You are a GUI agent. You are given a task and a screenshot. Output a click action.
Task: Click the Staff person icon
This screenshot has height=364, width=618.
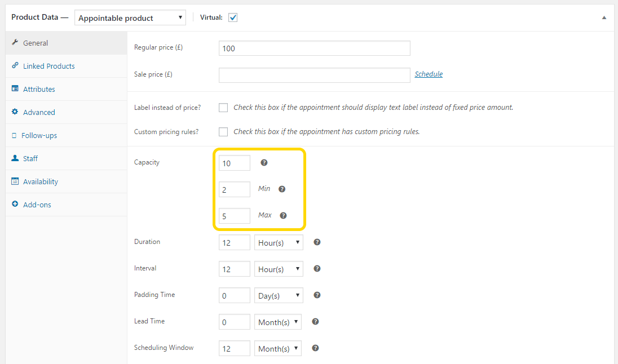(x=15, y=158)
